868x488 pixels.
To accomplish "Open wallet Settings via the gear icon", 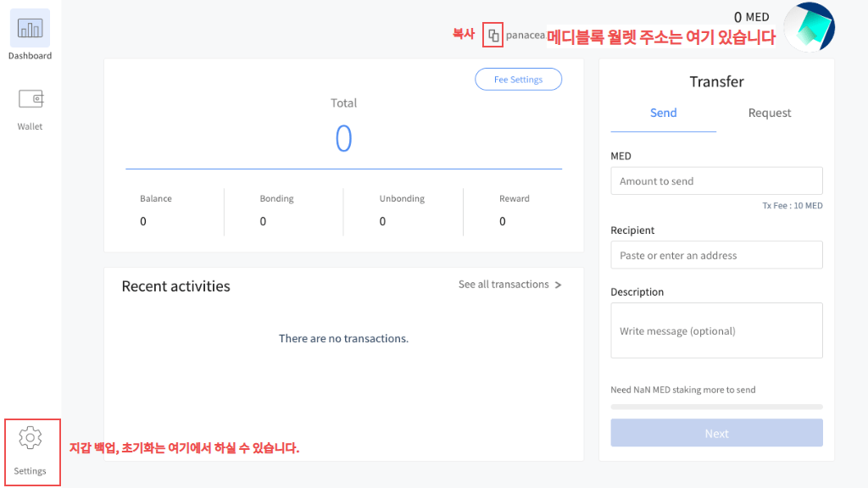I will [31, 445].
